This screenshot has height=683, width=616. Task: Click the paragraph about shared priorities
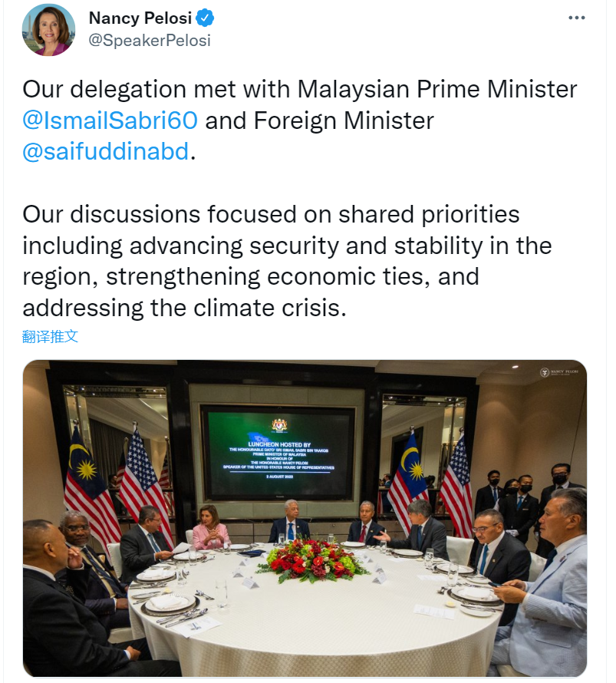point(287,261)
